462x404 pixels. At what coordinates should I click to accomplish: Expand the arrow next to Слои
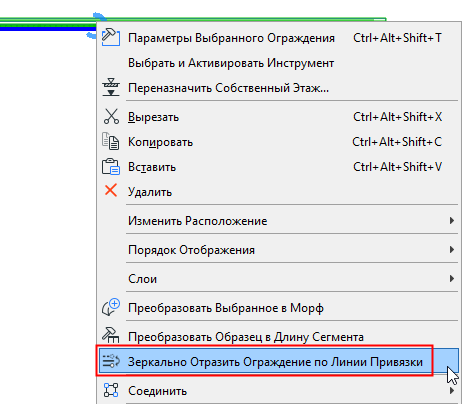pyautogui.click(x=452, y=279)
